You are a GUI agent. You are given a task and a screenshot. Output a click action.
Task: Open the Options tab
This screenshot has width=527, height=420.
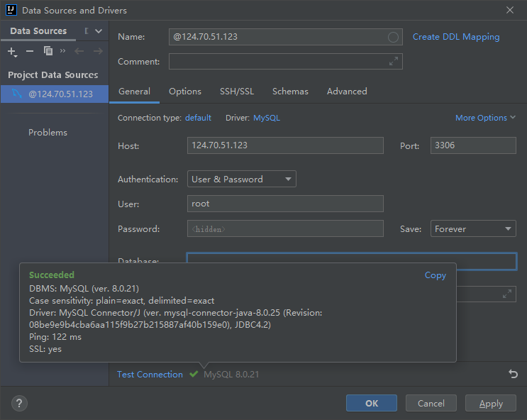[185, 91]
